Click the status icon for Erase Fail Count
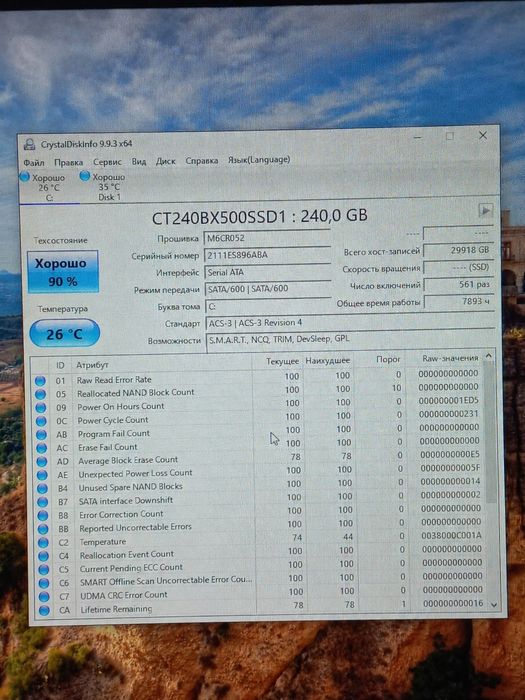The height and width of the screenshot is (700, 525). tap(42, 448)
